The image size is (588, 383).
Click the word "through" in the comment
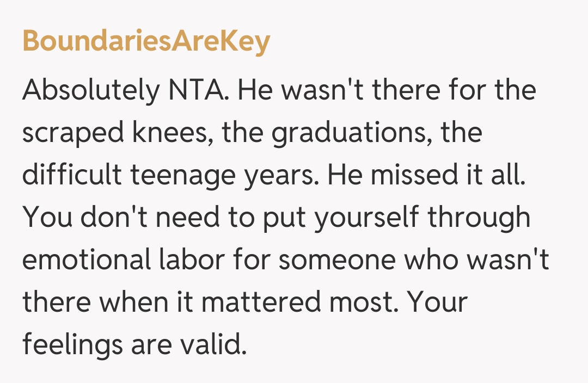(478, 218)
